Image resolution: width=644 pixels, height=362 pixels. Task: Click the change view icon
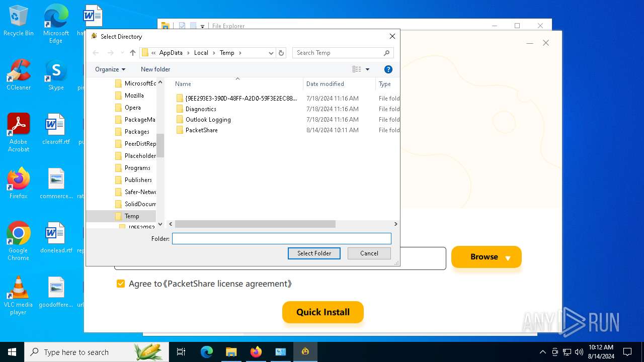tap(357, 69)
